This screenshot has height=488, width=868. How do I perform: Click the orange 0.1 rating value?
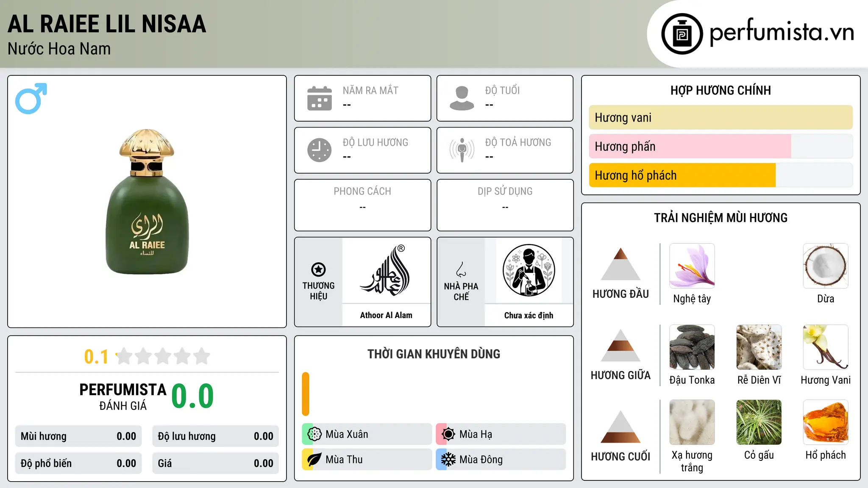pos(96,357)
